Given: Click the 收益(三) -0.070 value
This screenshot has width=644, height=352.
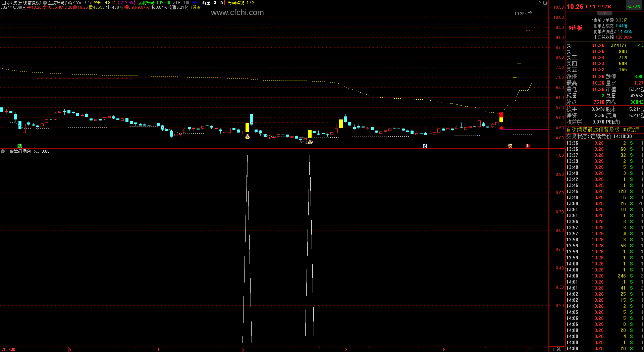Looking at the screenshot, I should click(597, 122).
